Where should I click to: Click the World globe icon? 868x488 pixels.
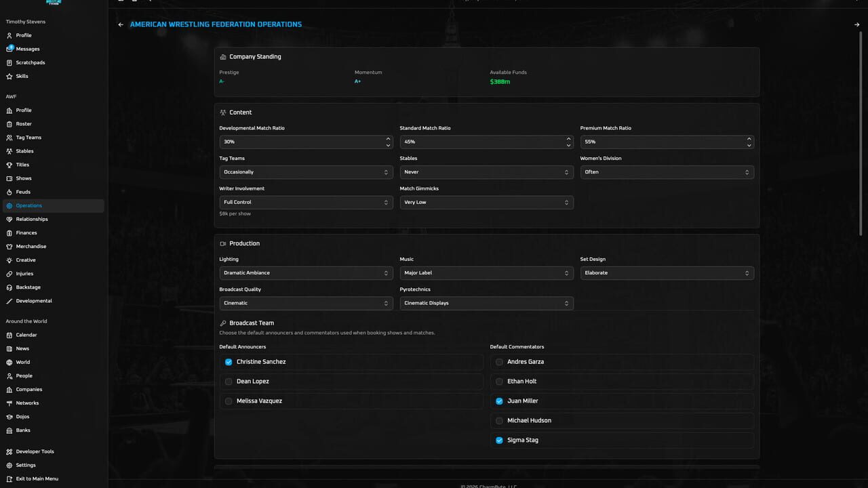point(9,362)
